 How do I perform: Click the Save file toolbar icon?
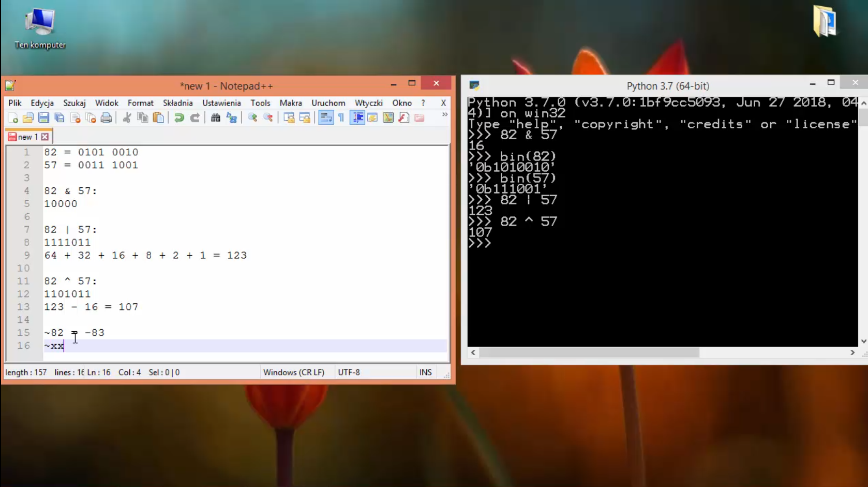(44, 118)
